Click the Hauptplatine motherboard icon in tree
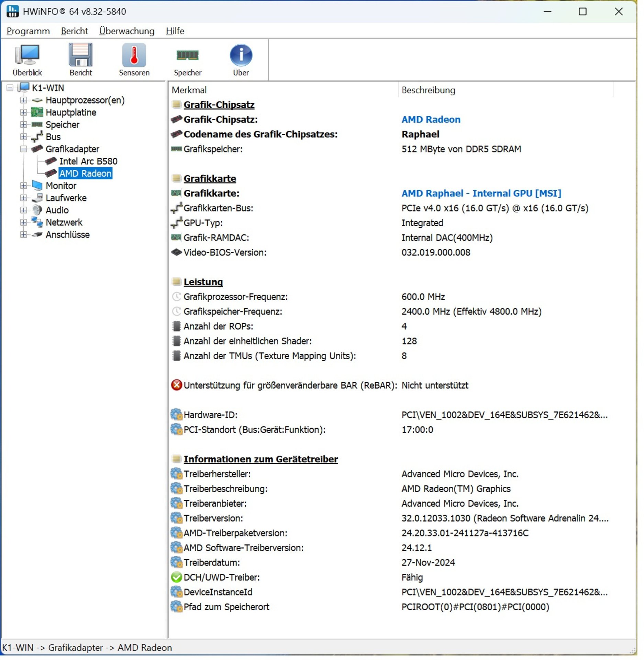 tap(37, 112)
